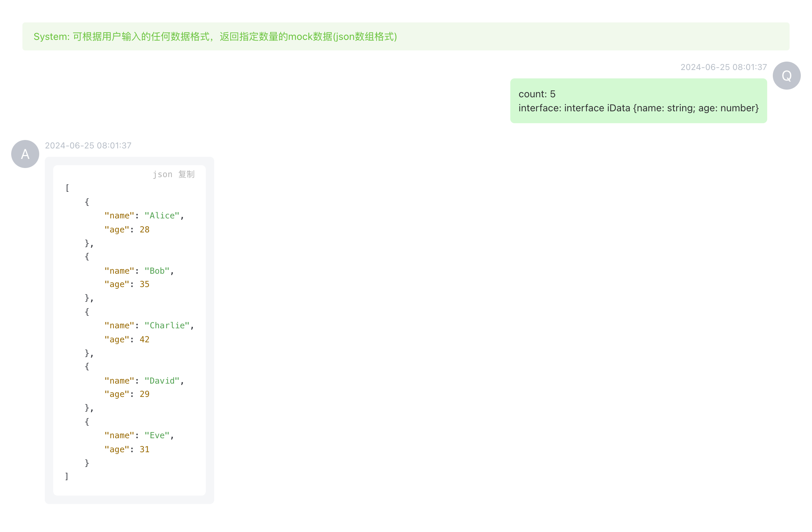The image size is (812, 532).
Task: Click the age value 29
Action: point(145,394)
